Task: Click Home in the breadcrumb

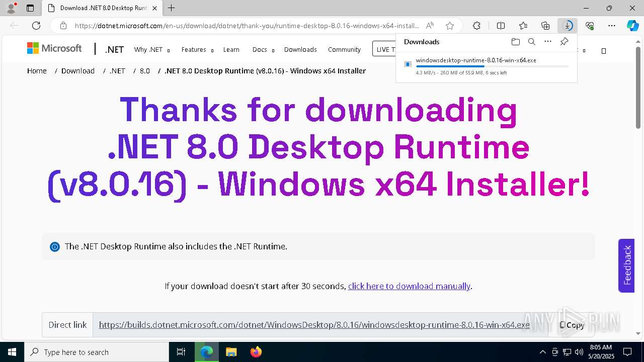Action: point(37,71)
